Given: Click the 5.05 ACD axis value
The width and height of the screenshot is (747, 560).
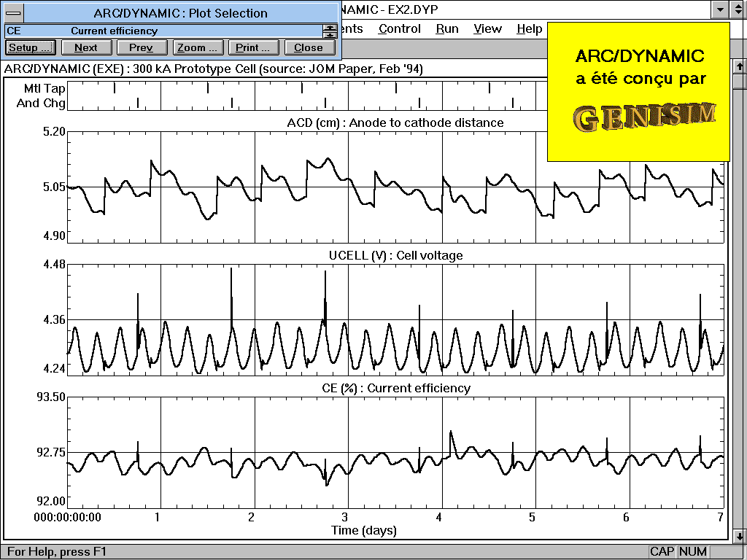Looking at the screenshot, I should point(54,187).
